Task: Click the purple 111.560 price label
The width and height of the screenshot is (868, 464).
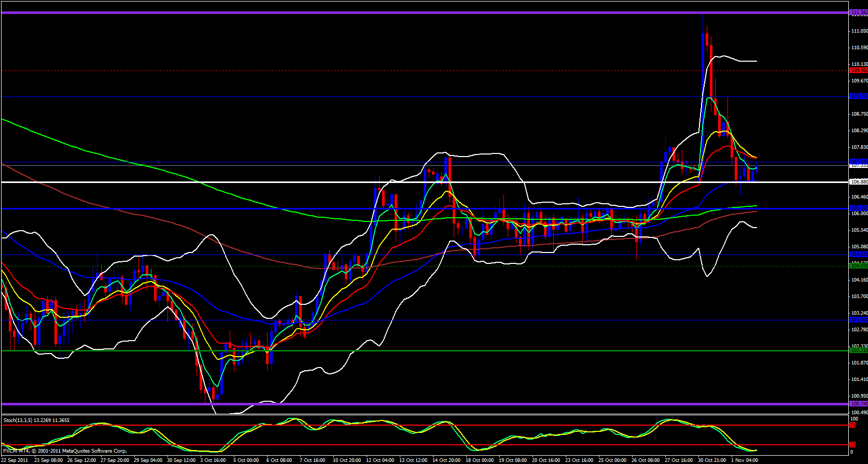Action: coord(859,12)
